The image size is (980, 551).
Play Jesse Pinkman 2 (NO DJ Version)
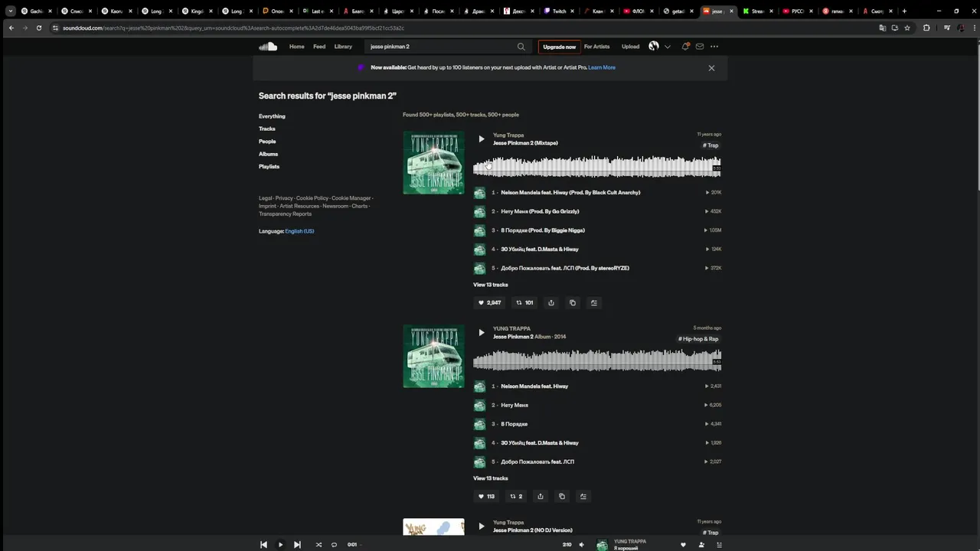tap(481, 527)
